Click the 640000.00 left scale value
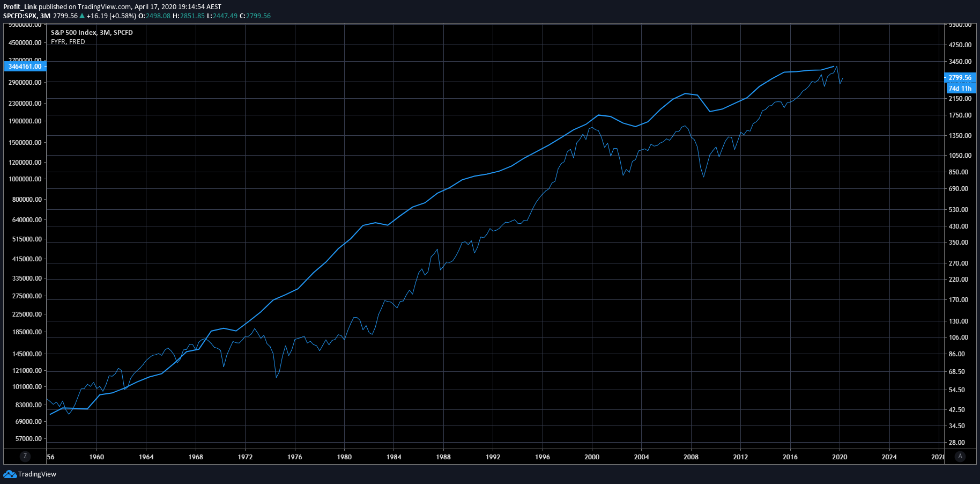The width and height of the screenshot is (980, 484). click(27, 220)
